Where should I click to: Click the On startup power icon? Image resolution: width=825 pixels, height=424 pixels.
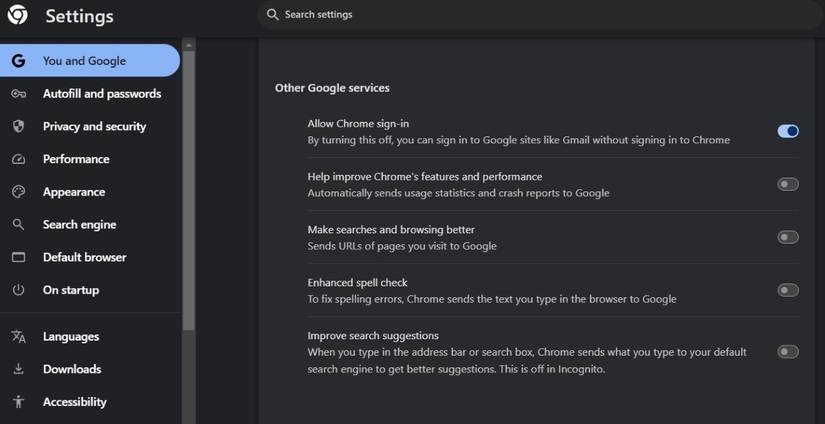pos(18,290)
